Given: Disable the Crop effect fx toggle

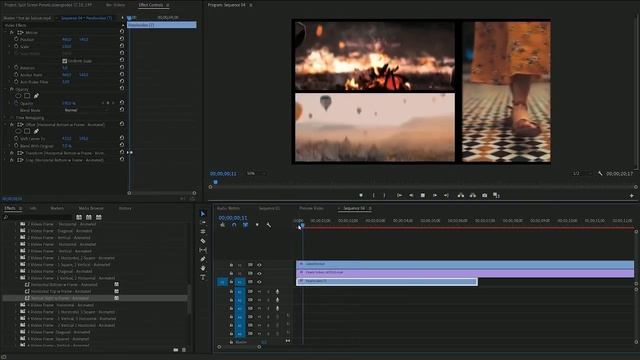Looking at the screenshot, I should coord(11,160).
